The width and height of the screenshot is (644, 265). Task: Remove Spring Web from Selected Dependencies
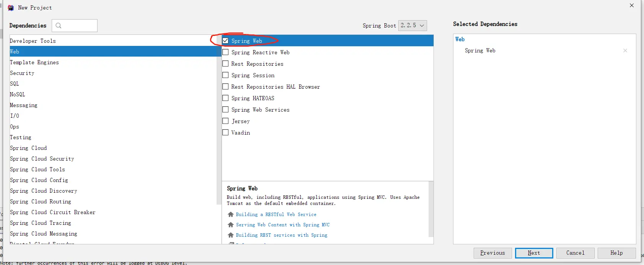(625, 50)
